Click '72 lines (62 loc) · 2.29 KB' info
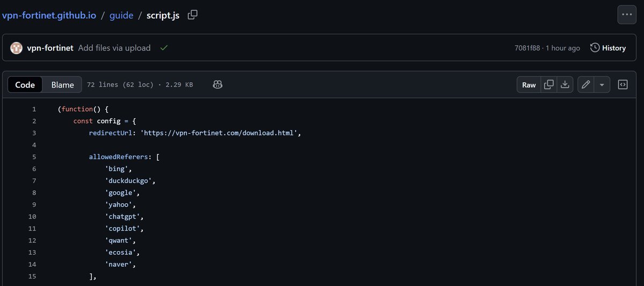Screen dimensions: 644x286 140,85
